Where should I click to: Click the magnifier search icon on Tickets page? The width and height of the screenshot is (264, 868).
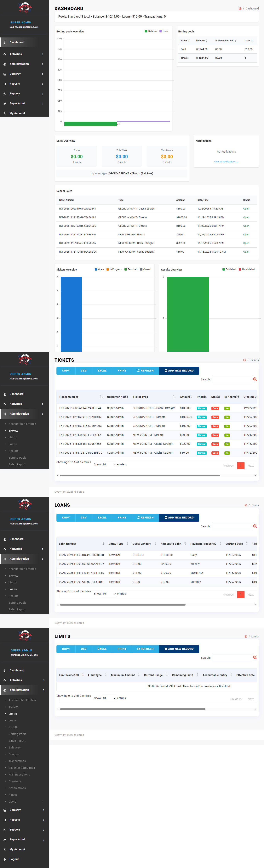point(255,379)
